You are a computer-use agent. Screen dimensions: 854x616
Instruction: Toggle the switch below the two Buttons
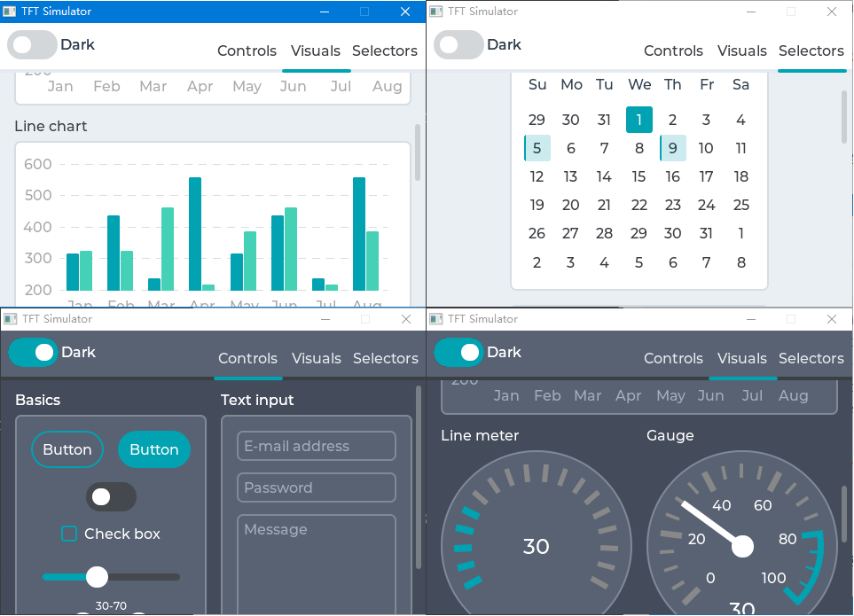pos(111,497)
